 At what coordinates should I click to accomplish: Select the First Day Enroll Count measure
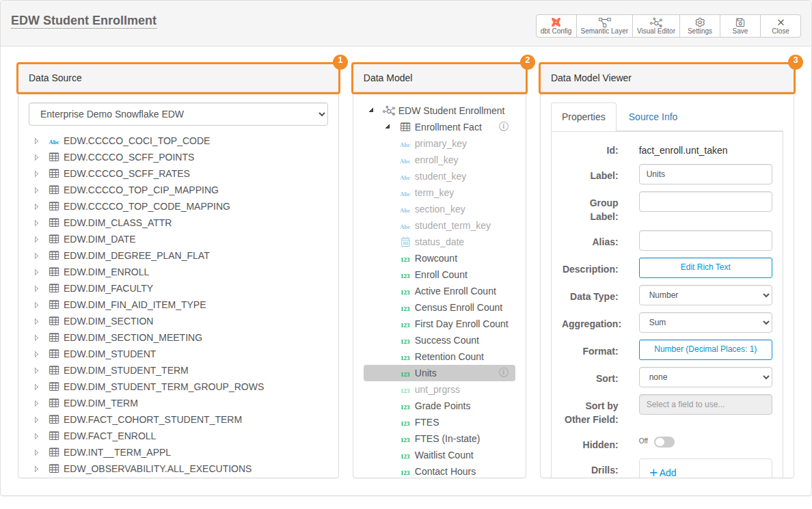click(461, 324)
